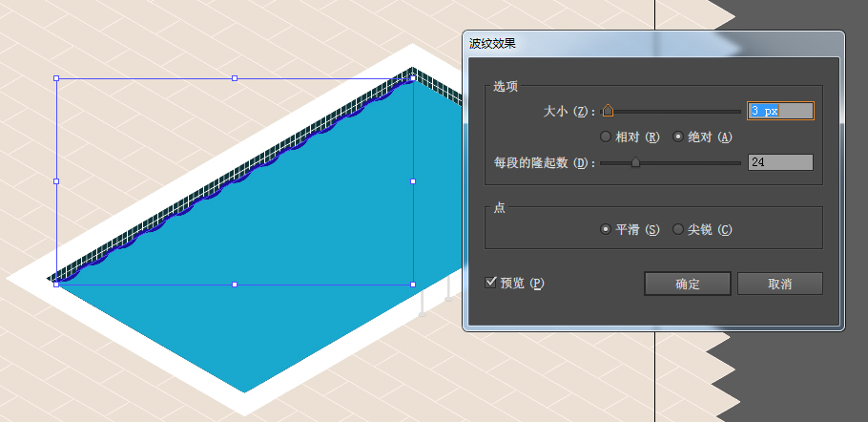Screen dimensions: 868x422
Task: Choose the 平滑 point option
Action: click(606, 229)
